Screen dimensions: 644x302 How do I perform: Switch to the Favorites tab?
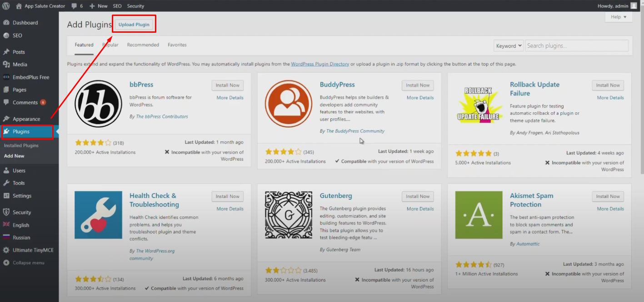[x=177, y=45]
